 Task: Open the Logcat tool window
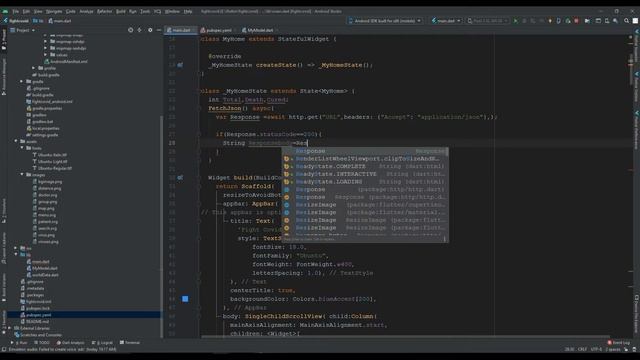coord(102,343)
